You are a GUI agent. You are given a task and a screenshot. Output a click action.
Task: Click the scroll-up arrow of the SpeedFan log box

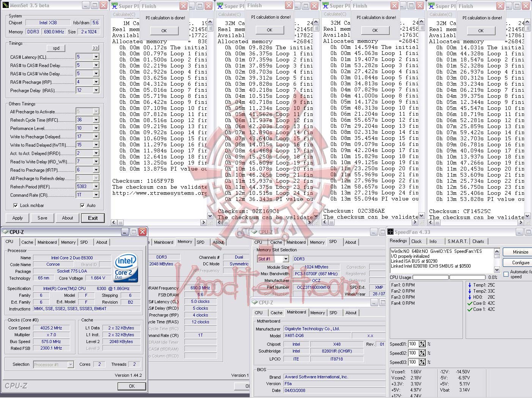coord(497,251)
